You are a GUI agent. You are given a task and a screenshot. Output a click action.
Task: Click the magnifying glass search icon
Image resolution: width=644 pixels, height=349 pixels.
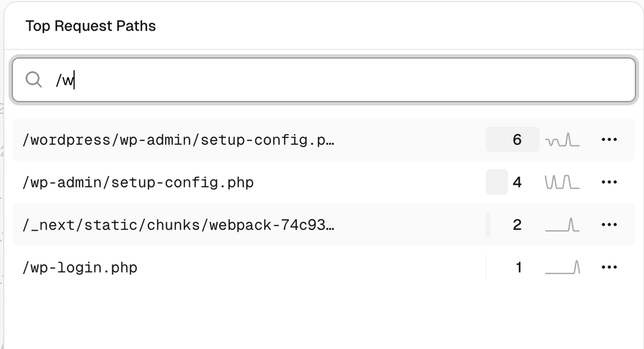34,79
